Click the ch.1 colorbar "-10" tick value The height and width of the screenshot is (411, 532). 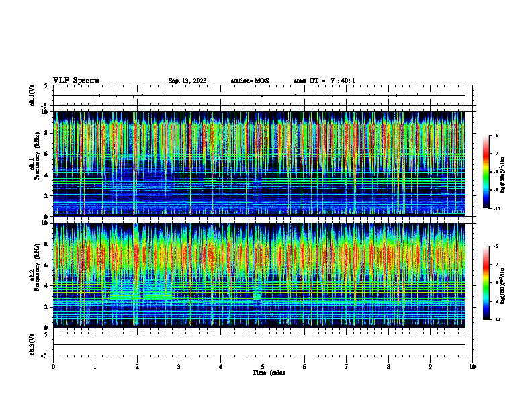click(x=496, y=208)
